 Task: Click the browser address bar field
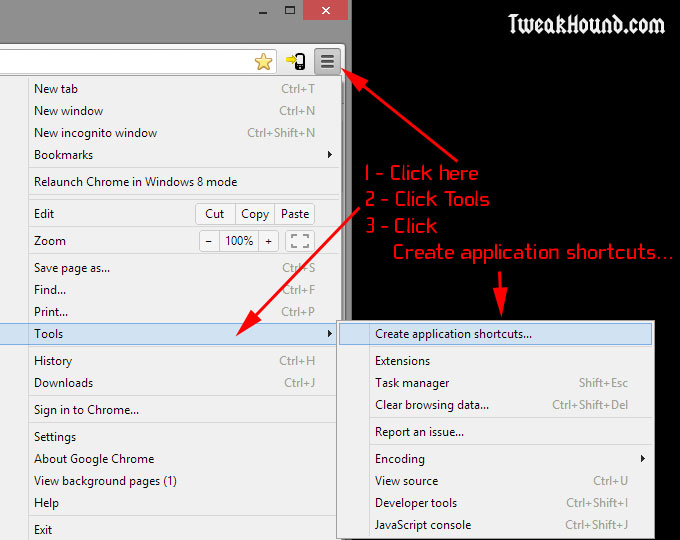pos(138,61)
